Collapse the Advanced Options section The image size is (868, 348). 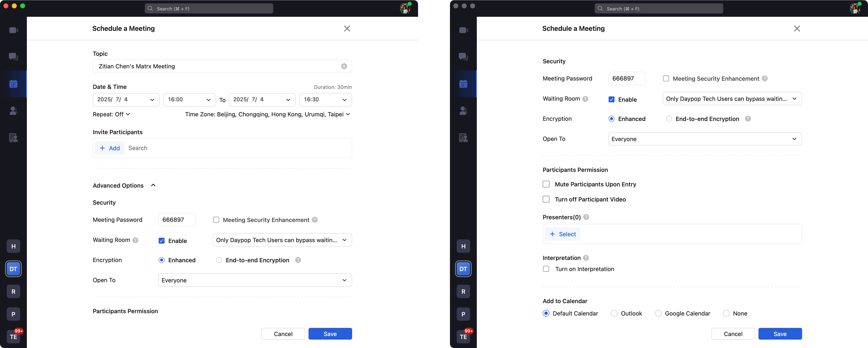153,186
